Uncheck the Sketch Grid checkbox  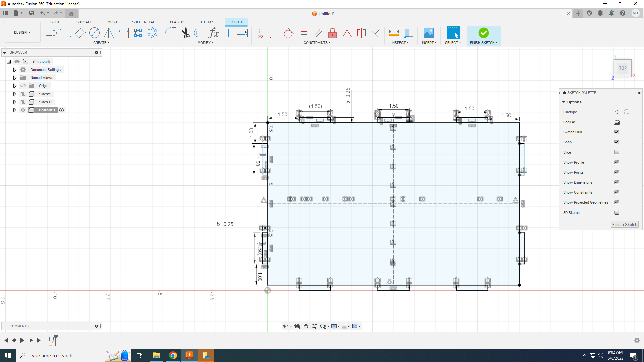616,132
